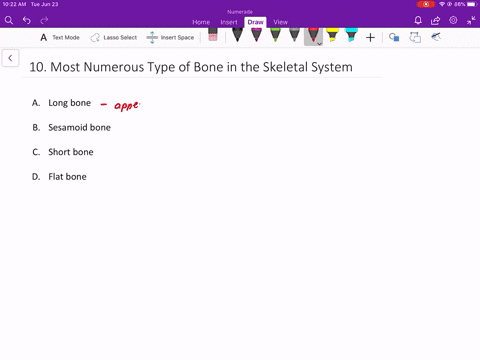480x360 pixels.
Task: Open the share menu
Action: [435, 20]
